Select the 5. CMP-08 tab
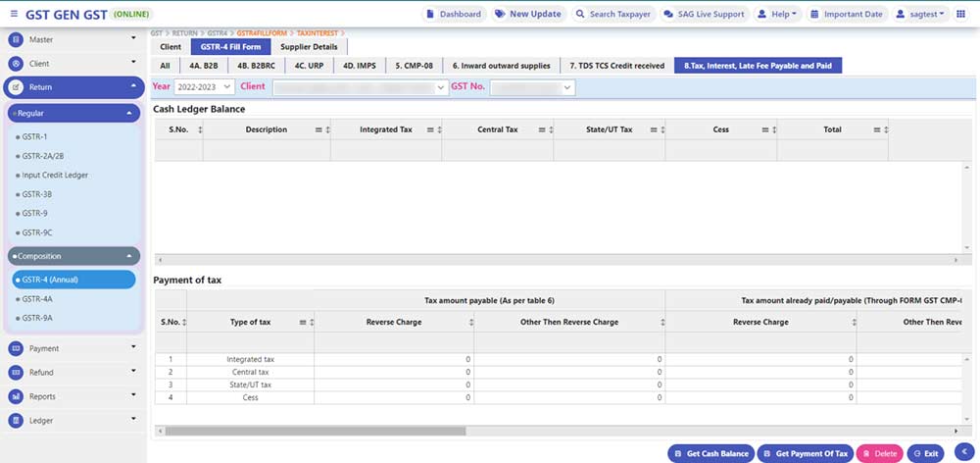Screen dimensions: 980x463 (415, 66)
